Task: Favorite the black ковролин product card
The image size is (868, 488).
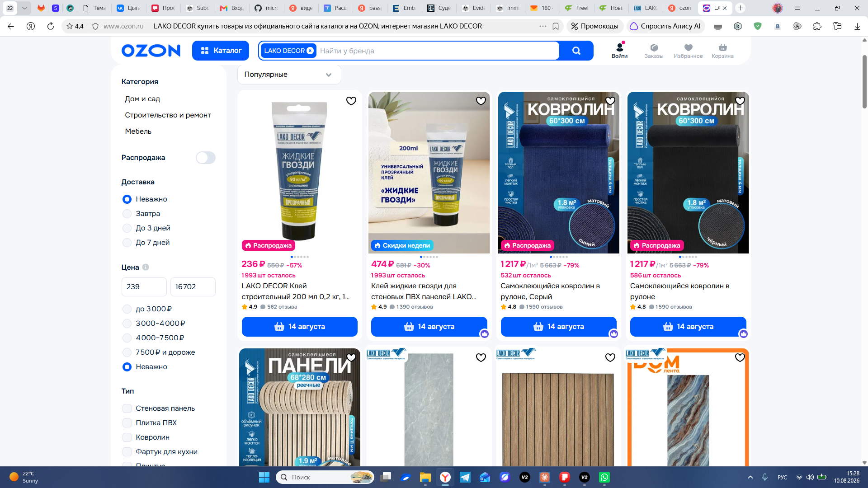Action: [740, 101]
